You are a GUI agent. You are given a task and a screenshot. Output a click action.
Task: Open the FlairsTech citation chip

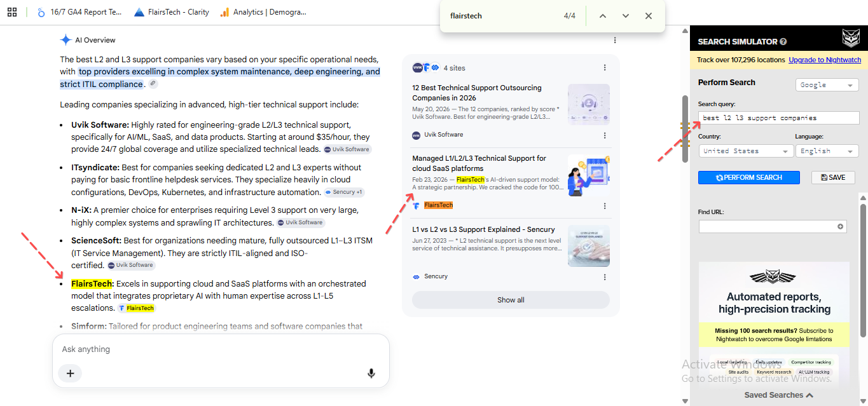pyautogui.click(x=136, y=308)
